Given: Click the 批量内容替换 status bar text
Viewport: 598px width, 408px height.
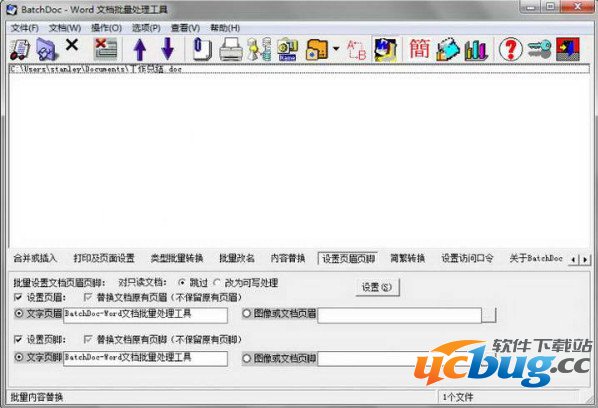Looking at the screenshot, I should (x=37, y=397).
